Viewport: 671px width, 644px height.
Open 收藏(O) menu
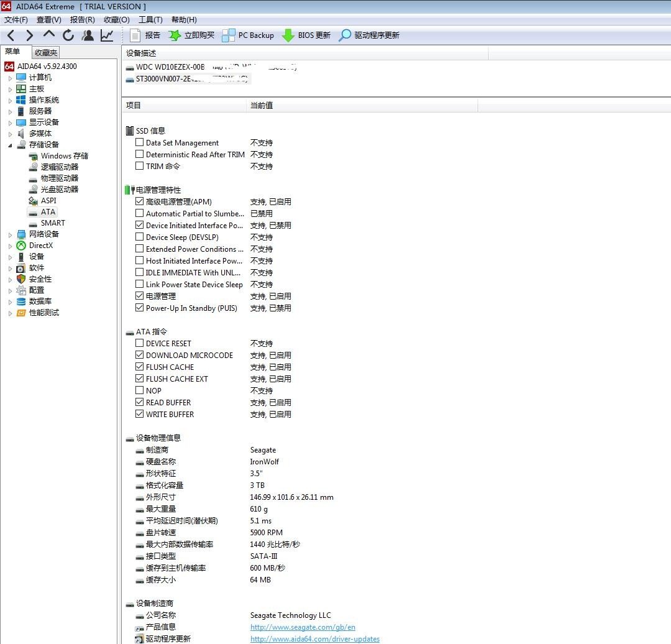(x=116, y=20)
